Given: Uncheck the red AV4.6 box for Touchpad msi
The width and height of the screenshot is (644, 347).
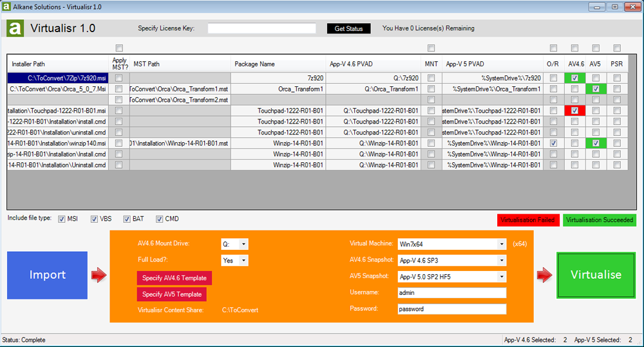Looking at the screenshot, I should tap(574, 111).
